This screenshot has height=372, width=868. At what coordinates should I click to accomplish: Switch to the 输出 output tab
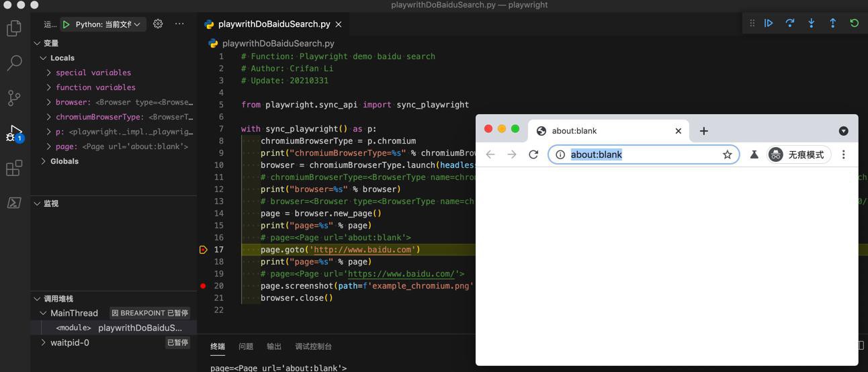pyautogui.click(x=274, y=346)
